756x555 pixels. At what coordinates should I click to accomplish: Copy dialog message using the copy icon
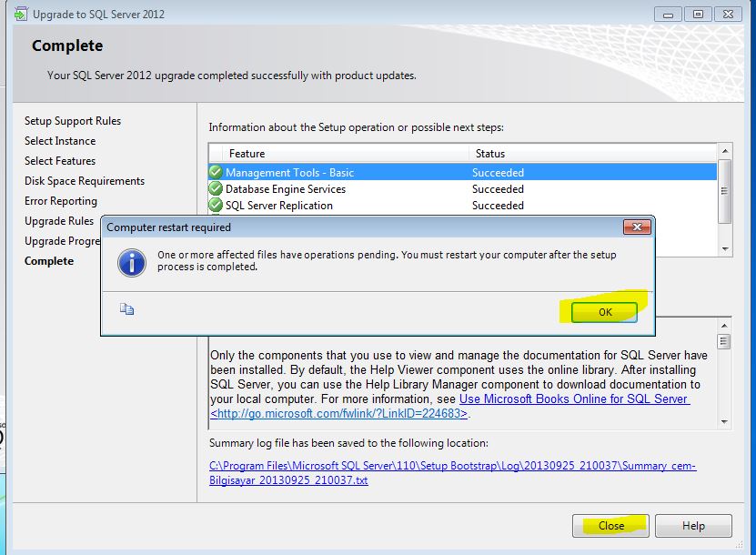pyautogui.click(x=126, y=308)
